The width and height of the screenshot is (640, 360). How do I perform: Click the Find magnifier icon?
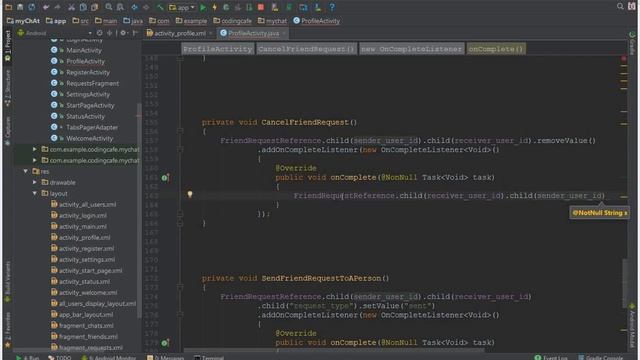tap(109, 7)
